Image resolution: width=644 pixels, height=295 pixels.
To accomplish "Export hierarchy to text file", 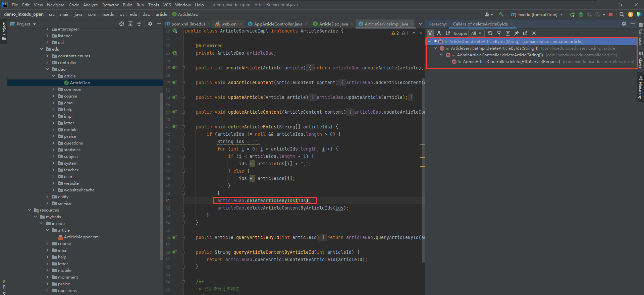I will (x=525, y=33).
